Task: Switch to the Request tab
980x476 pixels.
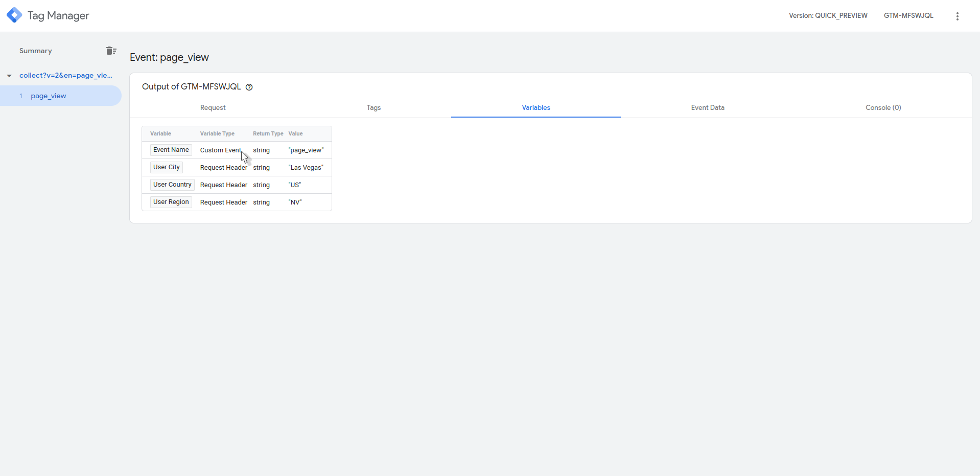Action: [213, 107]
